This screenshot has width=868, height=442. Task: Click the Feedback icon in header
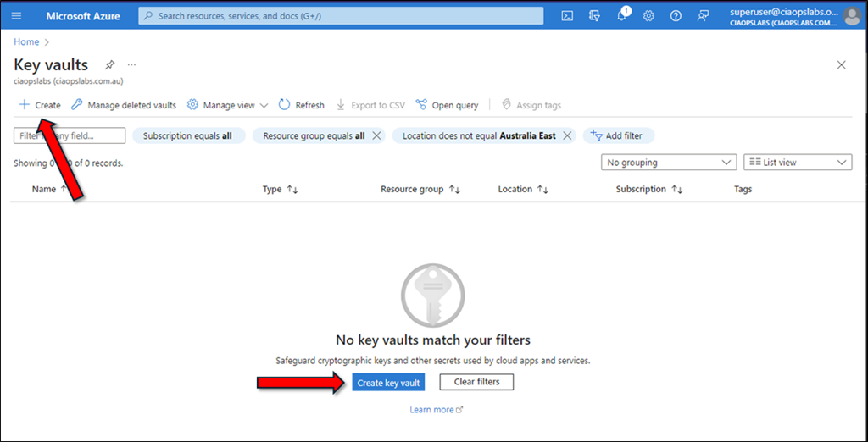[x=703, y=16]
